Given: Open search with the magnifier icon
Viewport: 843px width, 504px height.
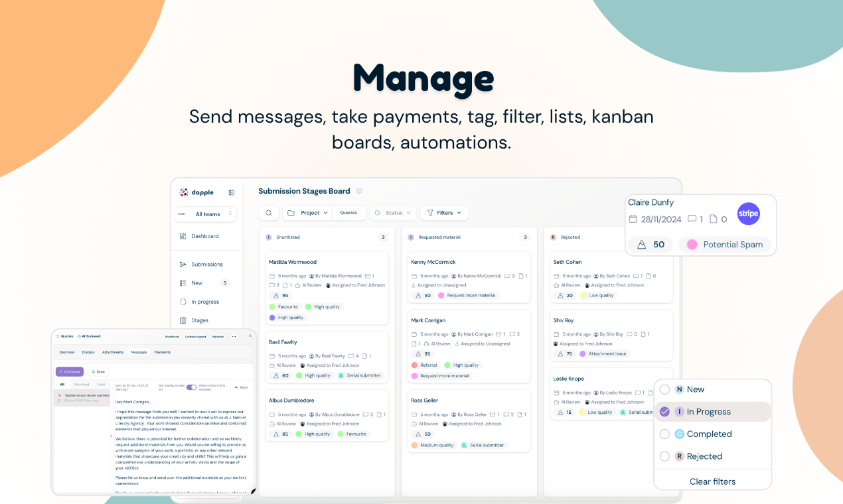Looking at the screenshot, I should [x=268, y=213].
